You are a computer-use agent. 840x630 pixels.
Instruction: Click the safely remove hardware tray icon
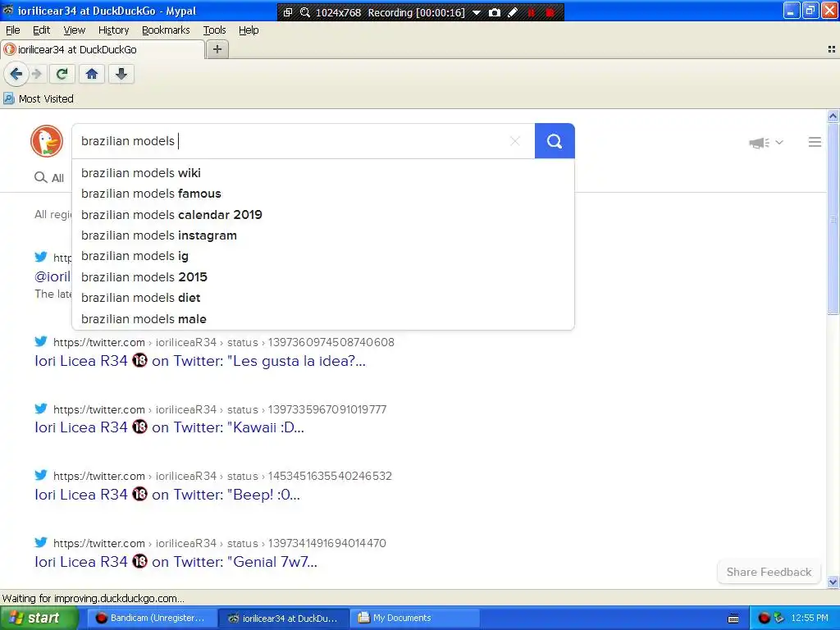pyautogui.click(x=779, y=619)
